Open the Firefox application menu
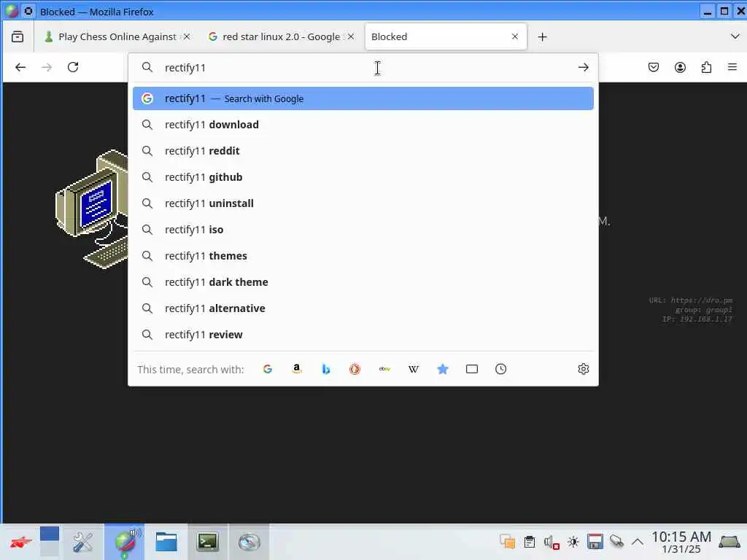The image size is (747, 560). click(732, 68)
